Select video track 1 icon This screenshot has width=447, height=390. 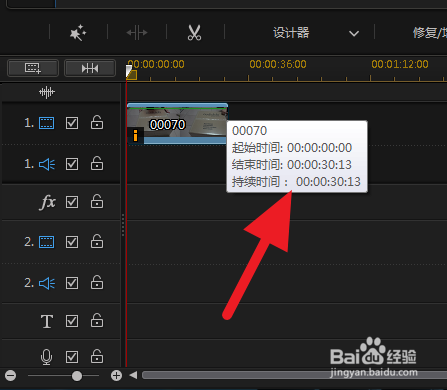coord(47,123)
